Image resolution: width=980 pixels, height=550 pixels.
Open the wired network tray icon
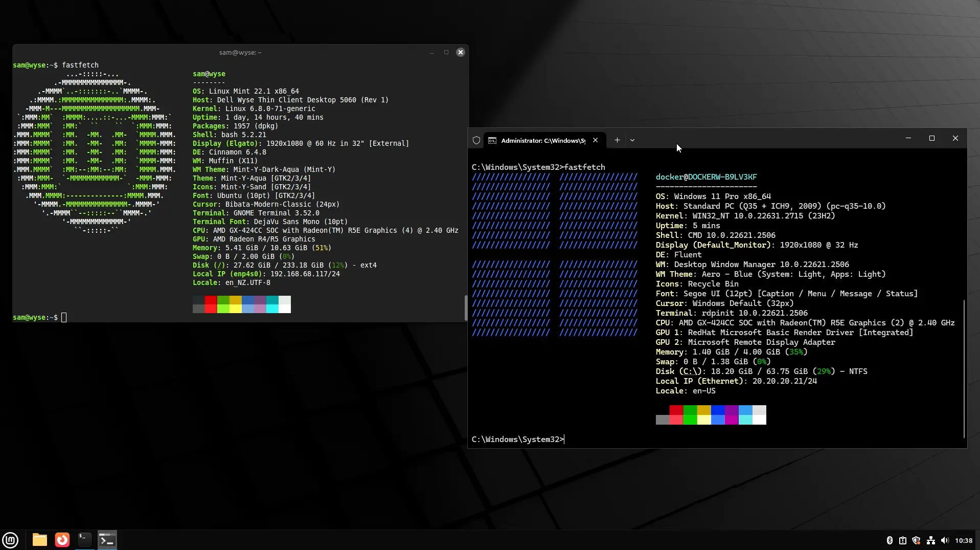930,540
